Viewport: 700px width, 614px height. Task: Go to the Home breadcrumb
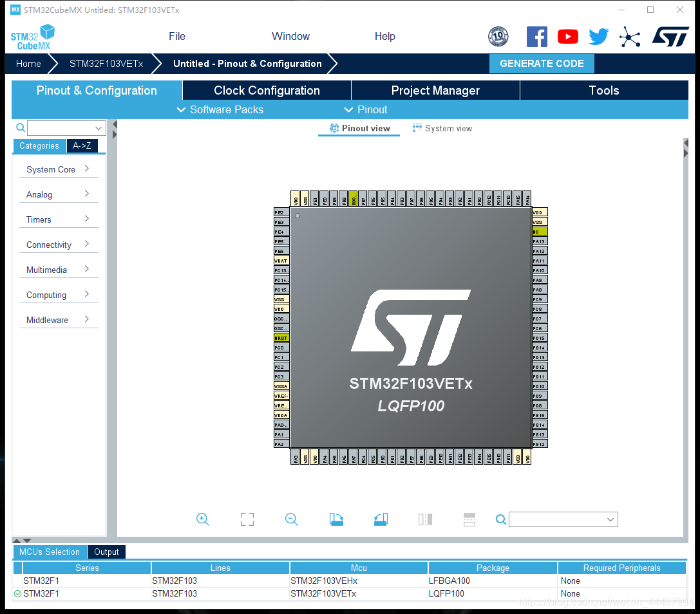[x=28, y=63]
